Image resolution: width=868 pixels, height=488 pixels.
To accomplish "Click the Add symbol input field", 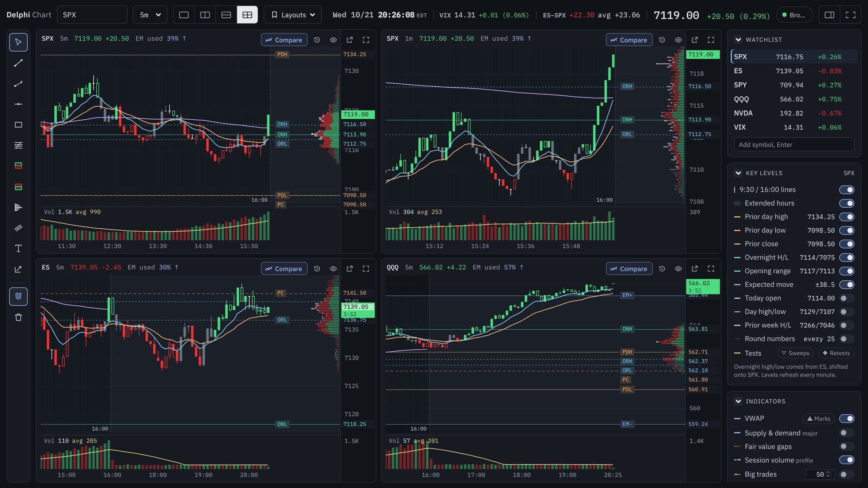I will point(794,145).
